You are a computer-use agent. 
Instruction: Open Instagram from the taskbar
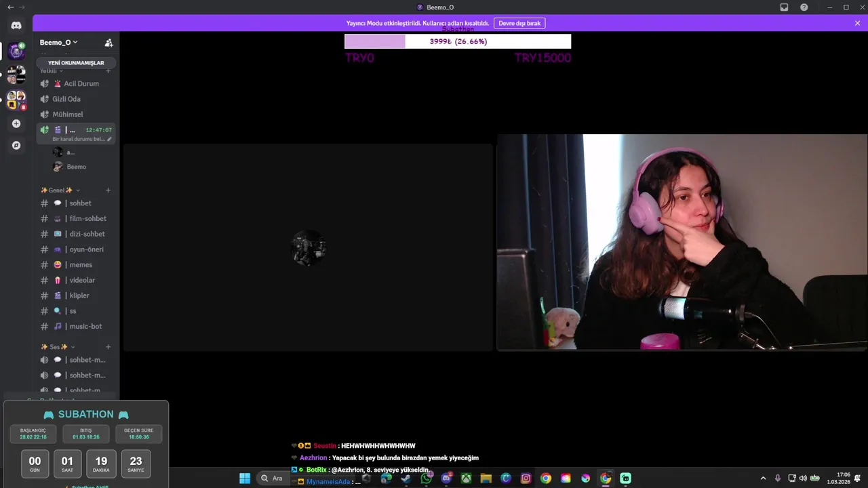coord(526,479)
